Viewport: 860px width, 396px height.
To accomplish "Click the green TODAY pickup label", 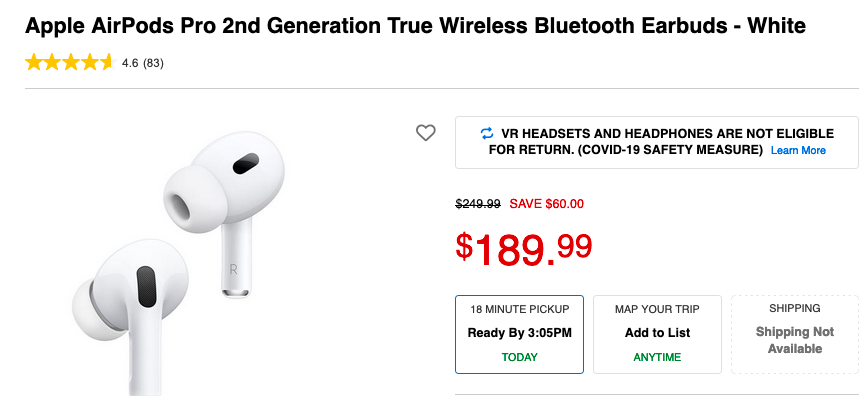I will pos(519,357).
